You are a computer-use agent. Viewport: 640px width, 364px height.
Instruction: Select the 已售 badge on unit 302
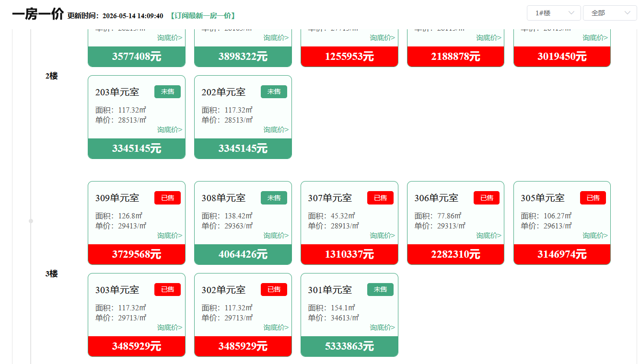274,289
